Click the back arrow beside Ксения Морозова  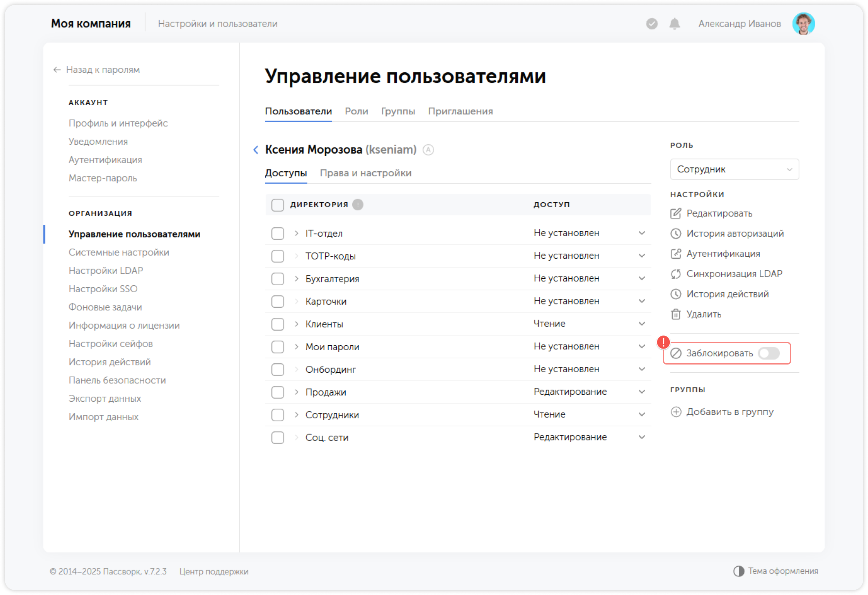click(x=255, y=150)
